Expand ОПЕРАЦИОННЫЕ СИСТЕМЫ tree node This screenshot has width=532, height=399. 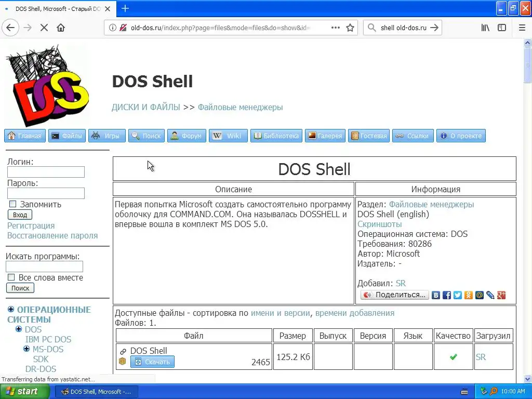(x=11, y=309)
